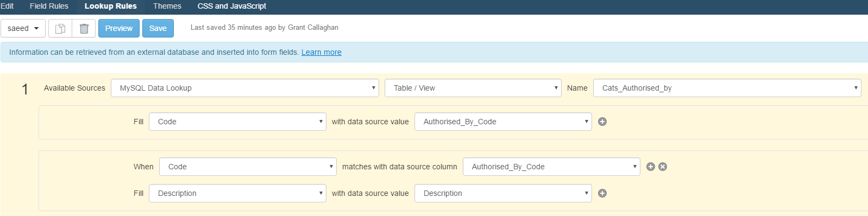Switch to Field Rules tab

(x=49, y=6)
